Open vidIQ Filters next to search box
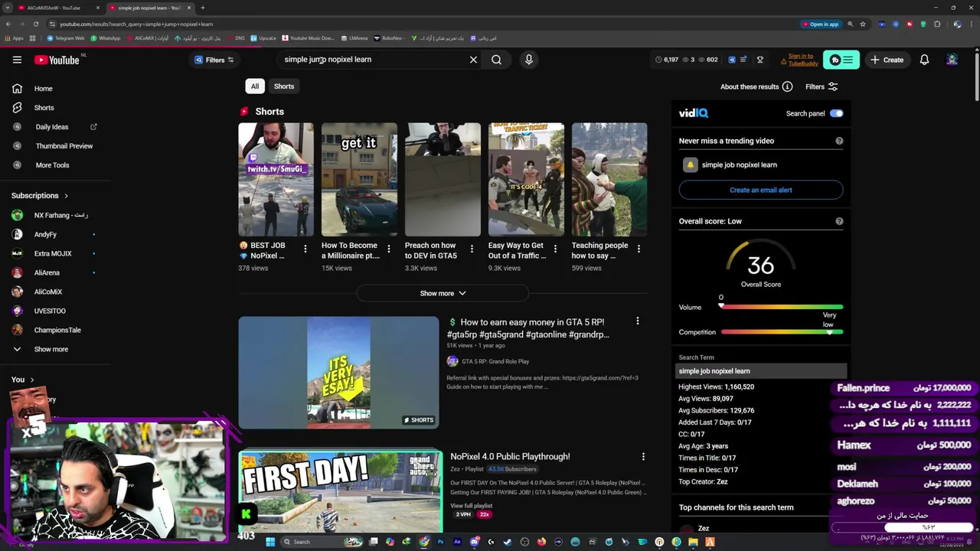The height and width of the screenshot is (551, 980). (214, 60)
